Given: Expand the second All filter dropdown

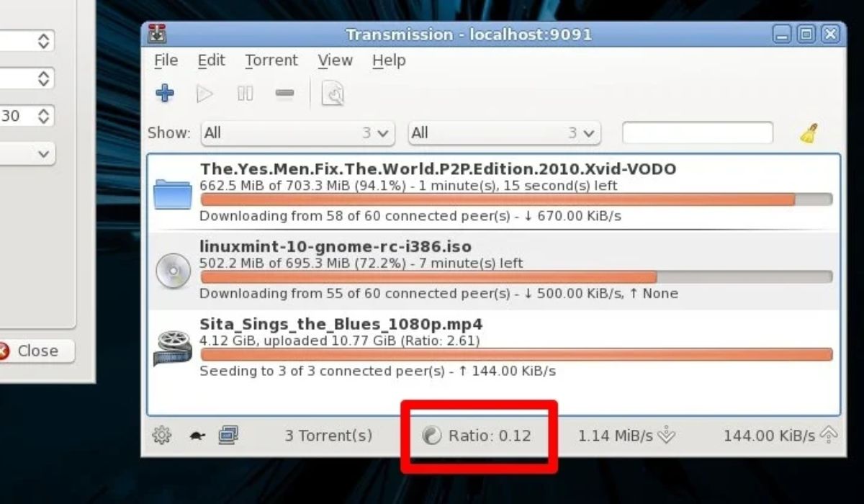Looking at the screenshot, I should click(x=505, y=133).
